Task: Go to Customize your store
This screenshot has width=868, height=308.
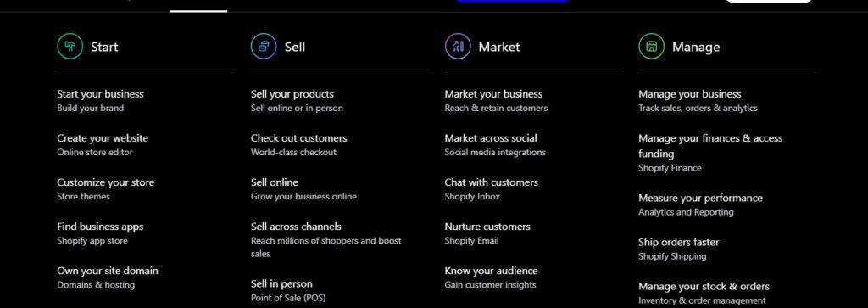Action: click(x=106, y=189)
